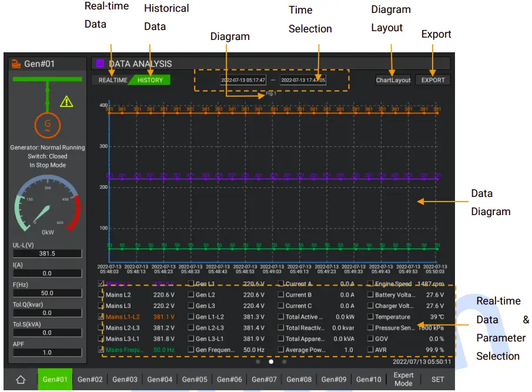Open Expert Mode
This screenshot has width=532, height=392.
(404, 380)
